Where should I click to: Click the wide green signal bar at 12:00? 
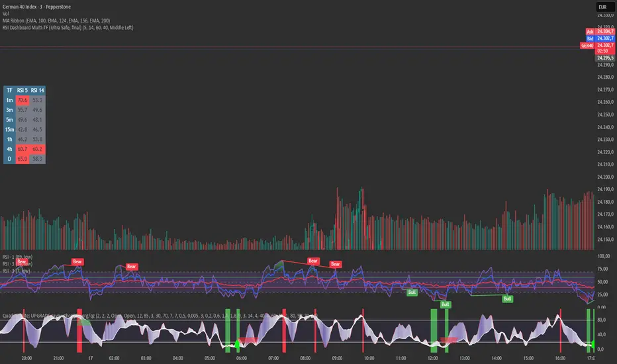434,330
